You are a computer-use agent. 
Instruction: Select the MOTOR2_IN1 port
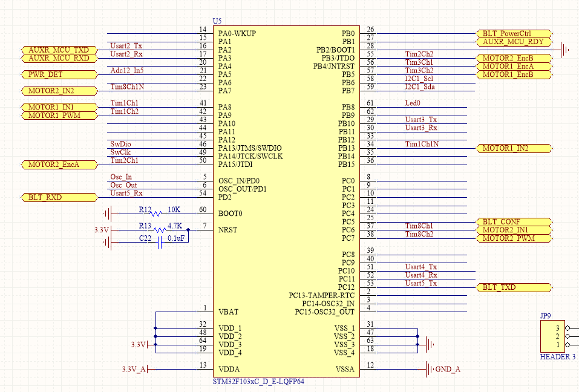(x=514, y=230)
